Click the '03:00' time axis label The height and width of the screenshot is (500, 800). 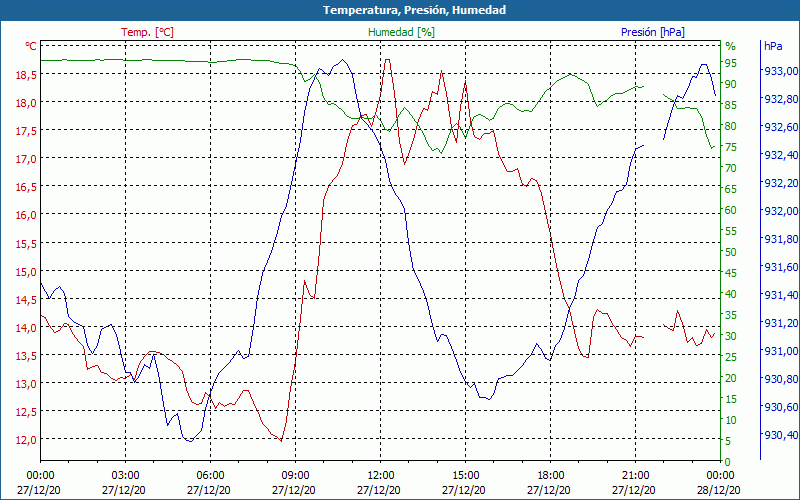(125, 476)
